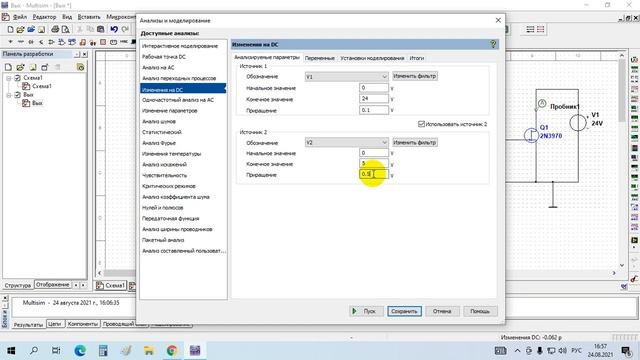Open the Файл menu

20,17
